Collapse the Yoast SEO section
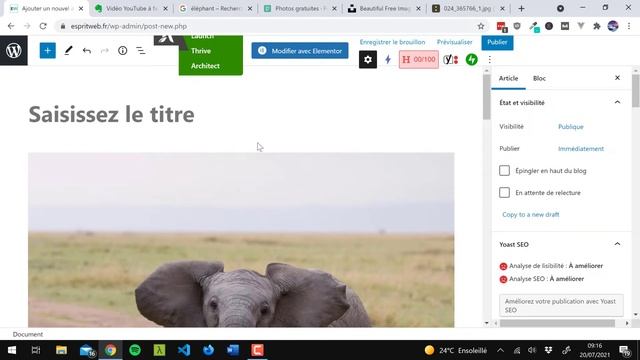Image resolution: width=640 pixels, height=360 pixels. (617, 244)
